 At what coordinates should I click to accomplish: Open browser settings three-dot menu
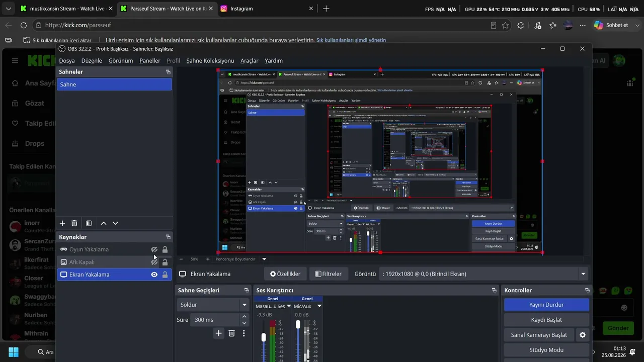pos(583,25)
